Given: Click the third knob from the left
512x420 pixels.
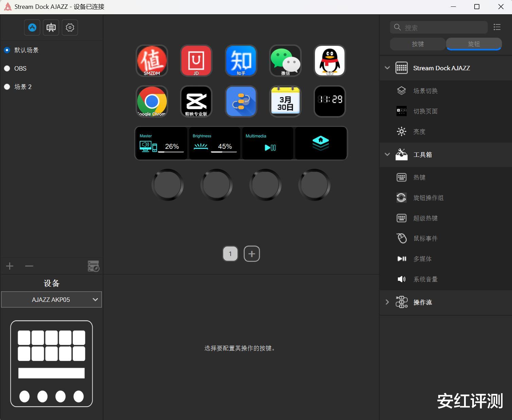Looking at the screenshot, I should [266, 185].
